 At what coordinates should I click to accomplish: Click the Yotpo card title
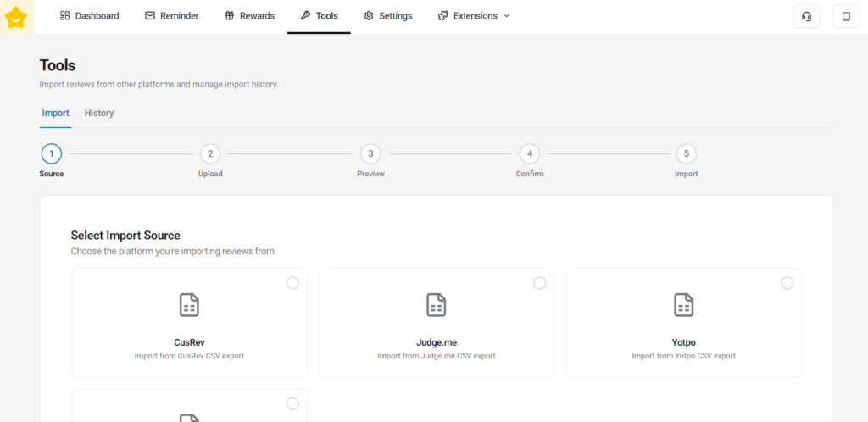click(x=684, y=342)
